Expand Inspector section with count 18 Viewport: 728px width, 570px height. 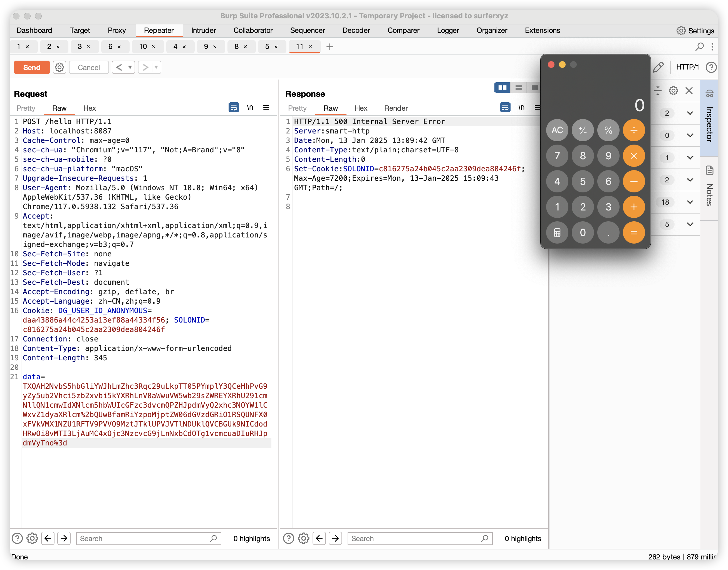690,202
